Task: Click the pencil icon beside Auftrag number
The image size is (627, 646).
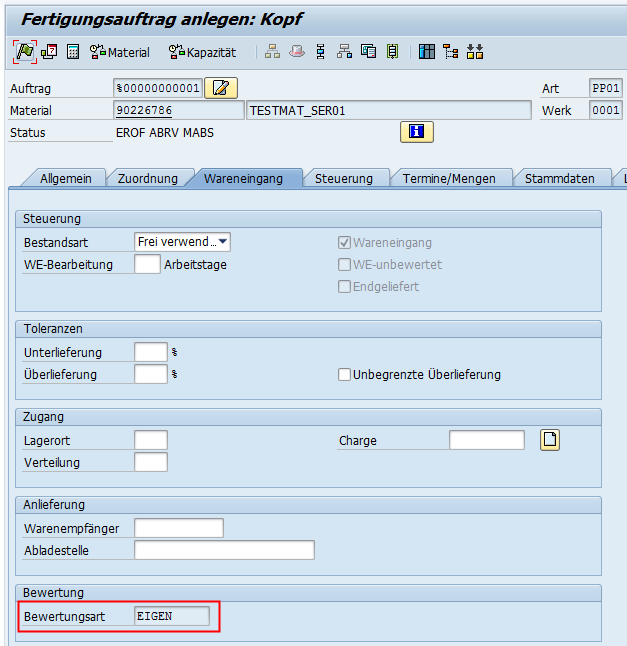Action: click(220, 88)
